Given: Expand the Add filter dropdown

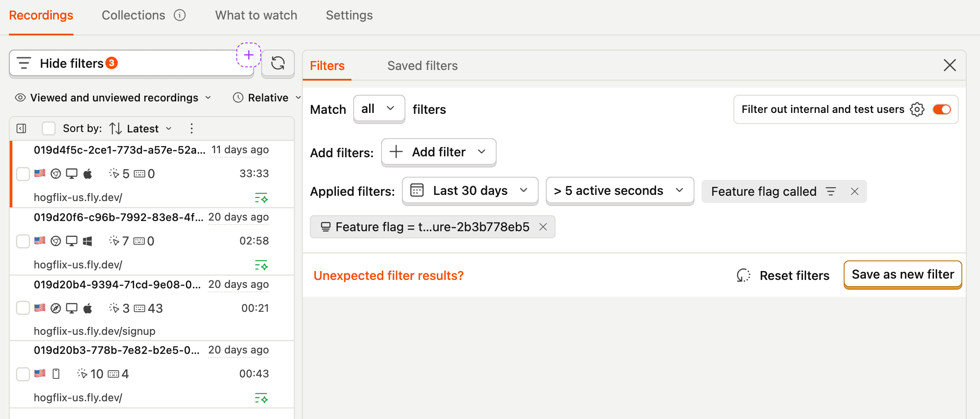Looking at the screenshot, I should [439, 152].
